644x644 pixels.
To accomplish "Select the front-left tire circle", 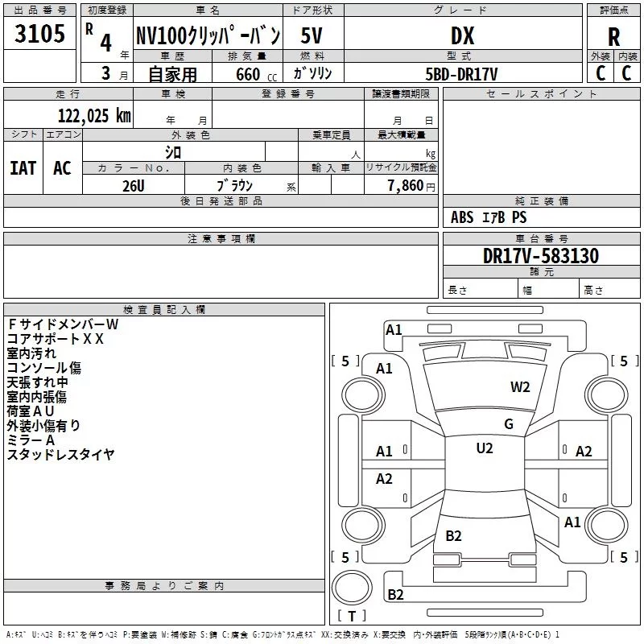I will [363, 395].
